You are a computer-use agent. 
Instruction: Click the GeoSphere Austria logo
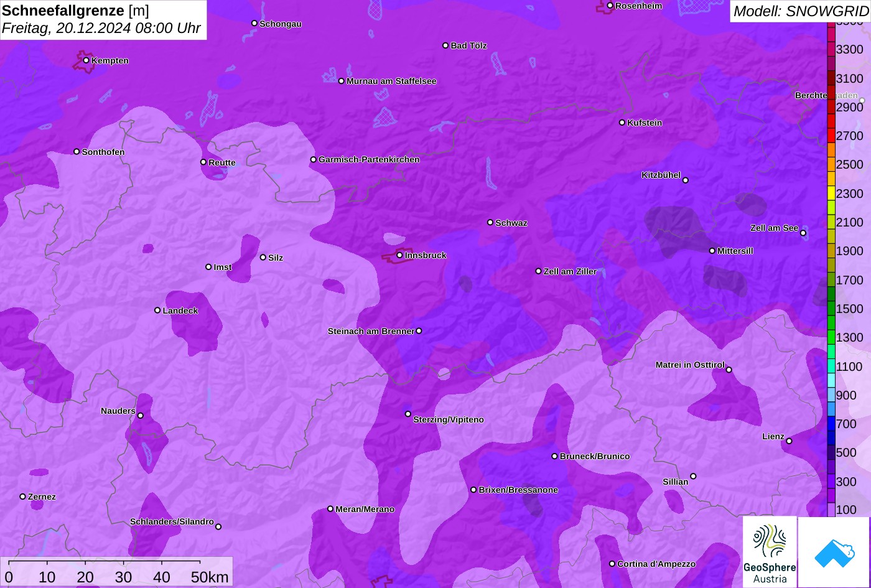[x=770, y=552]
